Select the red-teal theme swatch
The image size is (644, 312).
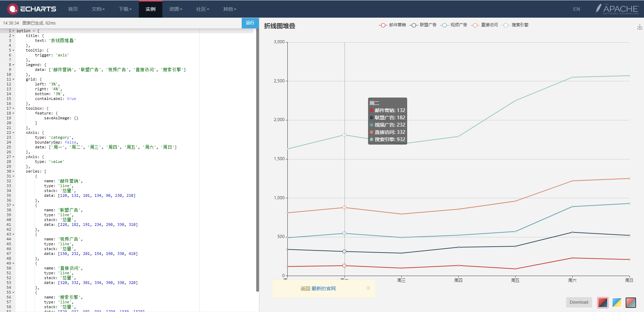coord(631,302)
